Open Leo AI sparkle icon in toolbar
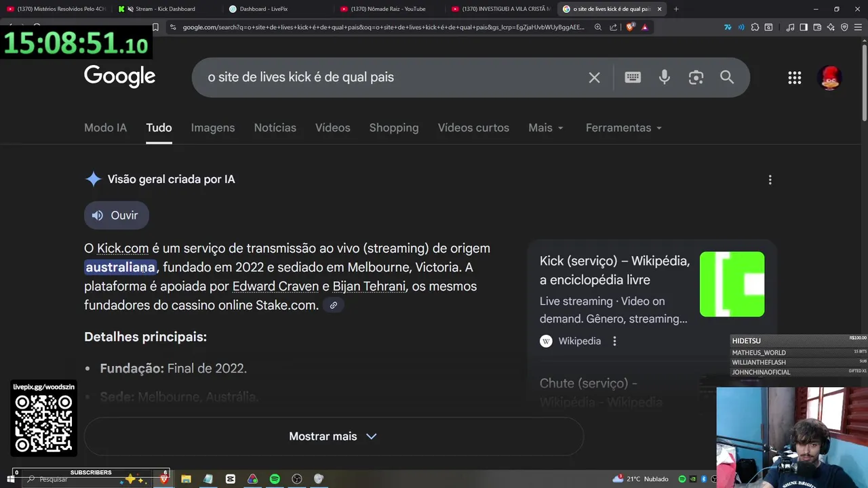Screen dimensions: 868x488 [831, 27]
